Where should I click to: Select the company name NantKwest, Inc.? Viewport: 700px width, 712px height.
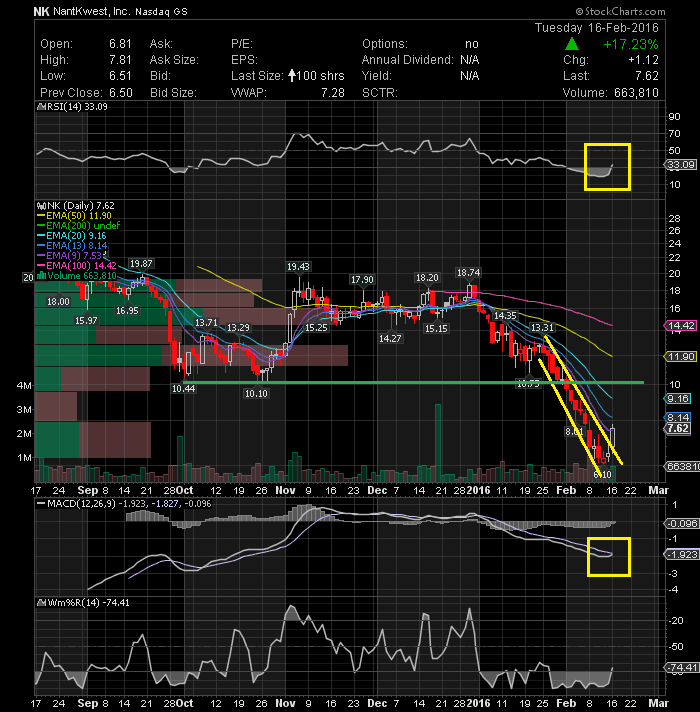point(91,11)
